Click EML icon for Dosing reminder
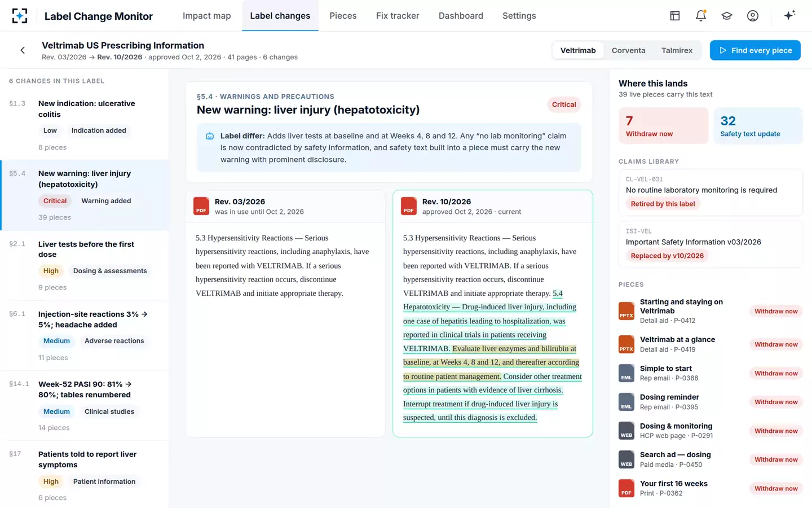 pyautogui.click(x=626, y=402)
